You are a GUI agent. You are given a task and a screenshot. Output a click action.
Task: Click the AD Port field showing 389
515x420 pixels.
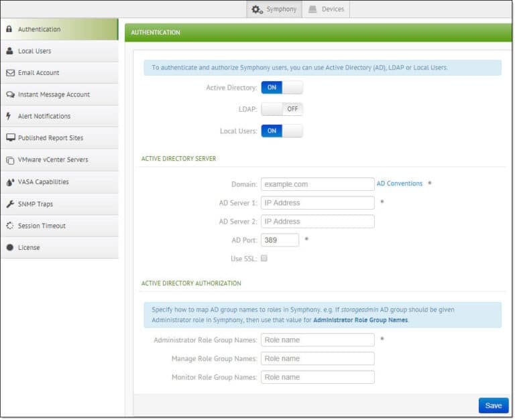pos(280,240)
